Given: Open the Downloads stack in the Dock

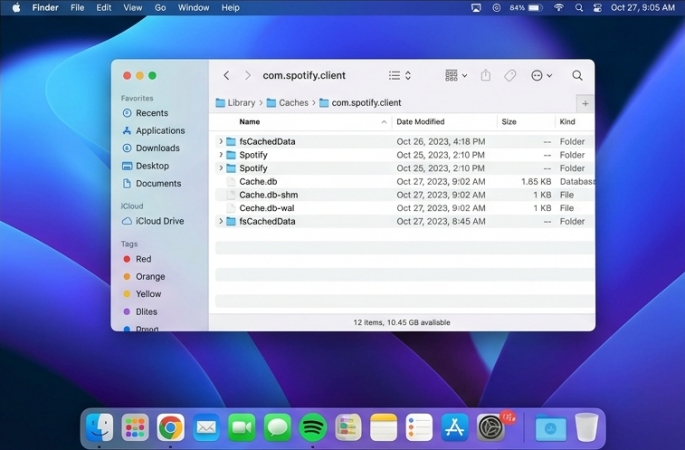Looking at the screenshot, I should pyautogui.click(x=550, y=428).
